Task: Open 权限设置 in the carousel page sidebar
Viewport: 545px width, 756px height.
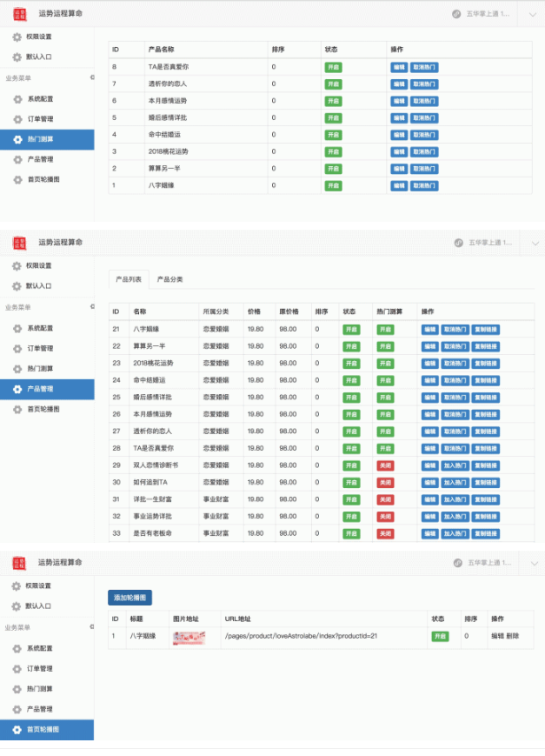Action: coord(38,585)
